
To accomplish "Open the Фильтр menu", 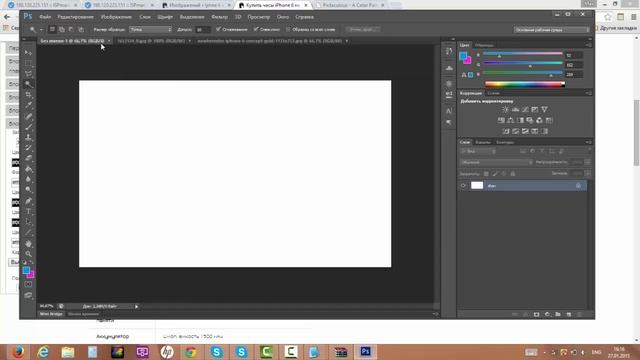I will coord(220,17).
